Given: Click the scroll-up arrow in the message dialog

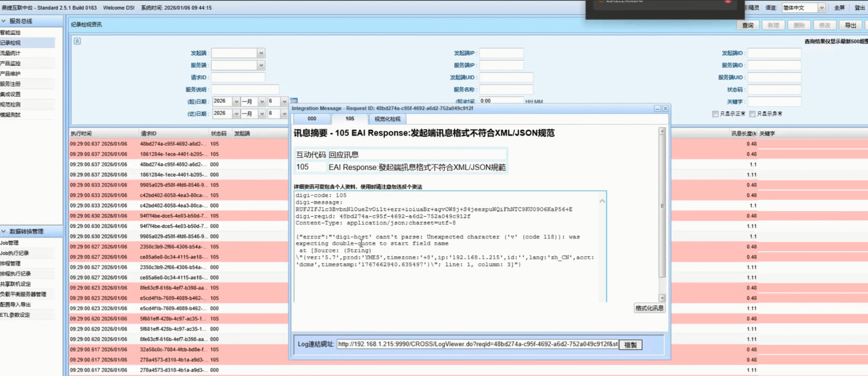Looking at the screenshot, I should [x=662, y=132].
